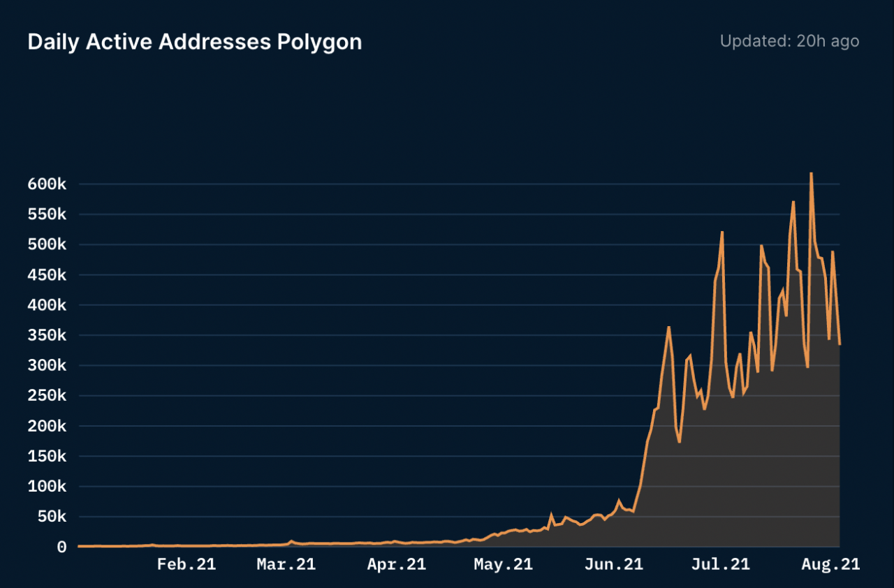Viewport: 894px width, 588px height.
Task: Click the late-June spike near 360k
Action: tap(670, 326)
